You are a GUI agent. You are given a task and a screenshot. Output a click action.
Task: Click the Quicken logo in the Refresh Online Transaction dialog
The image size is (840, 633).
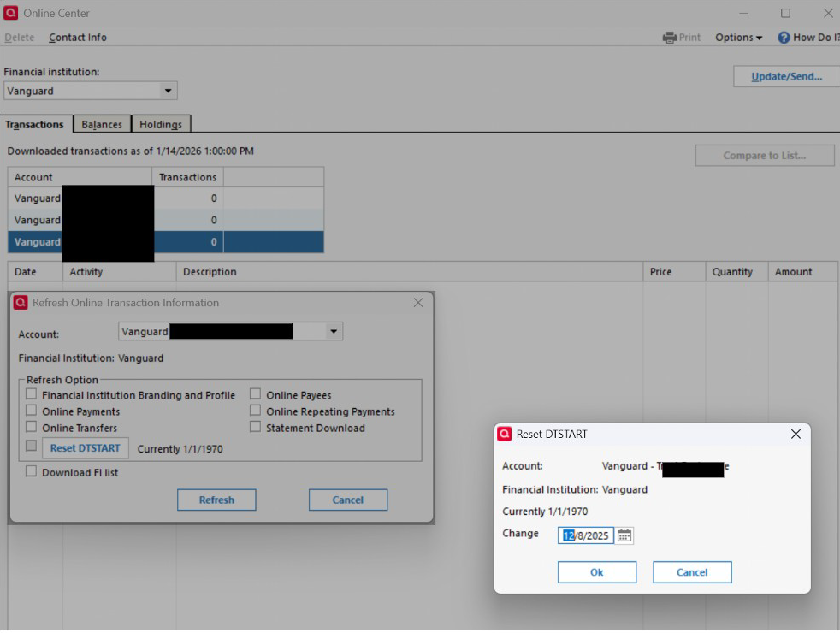click(21, 303)
